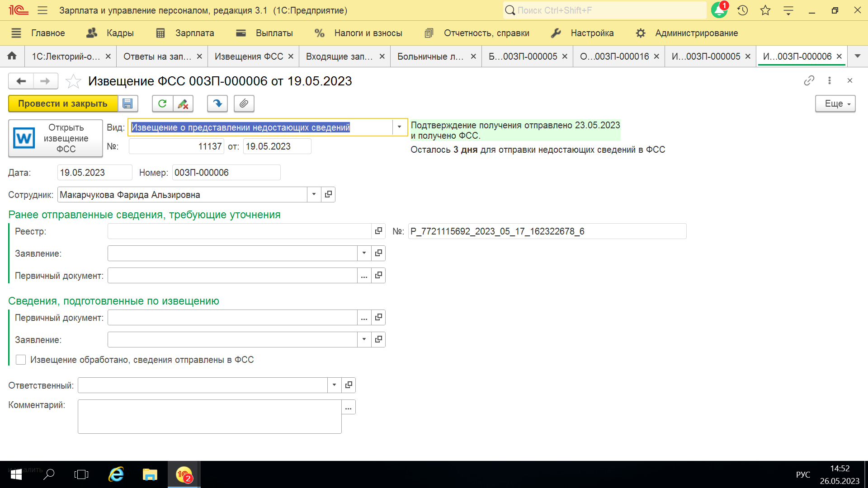Open the Выплаты menu section
The height and width of the screenshot is (488, 868).
264,33
